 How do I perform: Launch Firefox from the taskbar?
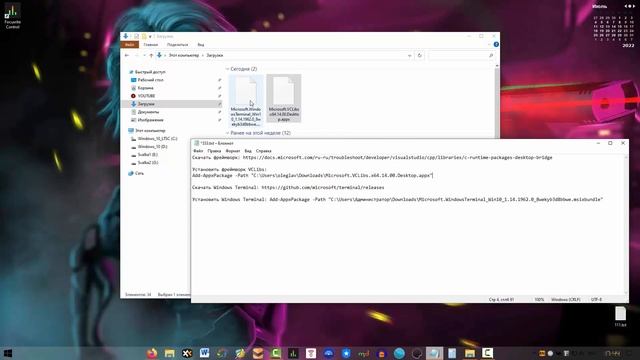coord(152,353)
